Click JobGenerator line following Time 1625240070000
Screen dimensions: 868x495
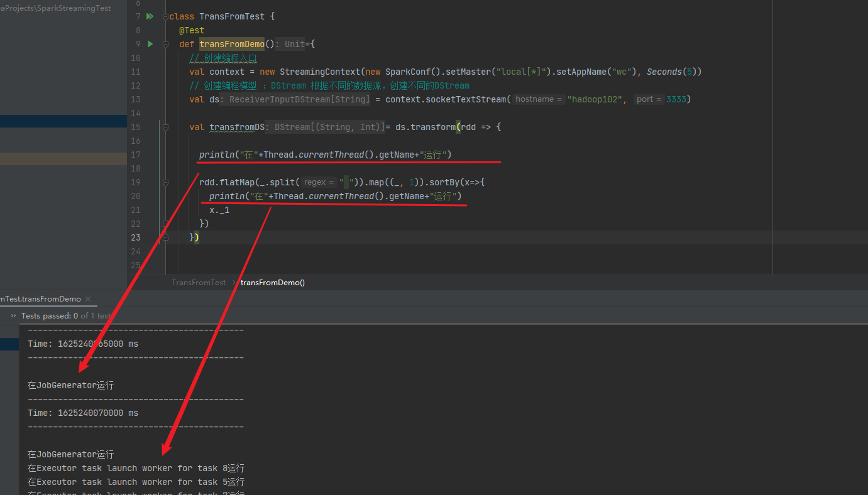71,454
